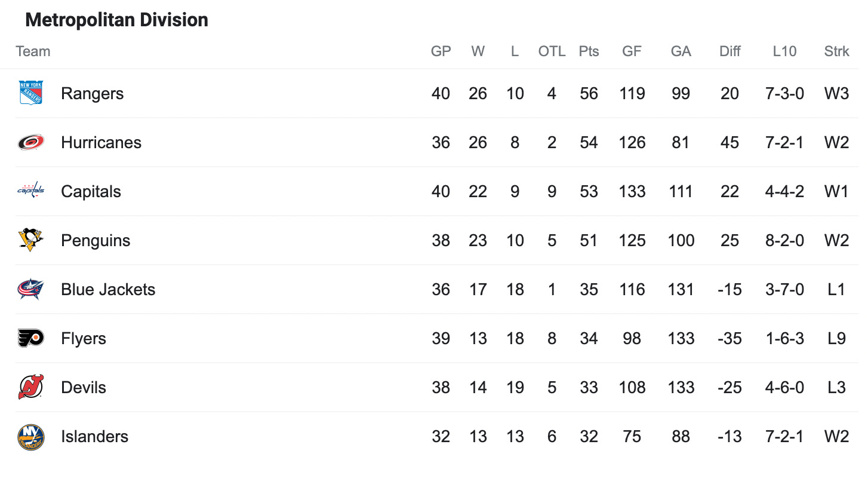Click the Metropolitan Division heading
Image resolution: width=868 pixels, height=478 pixels.
pos(117,20)
